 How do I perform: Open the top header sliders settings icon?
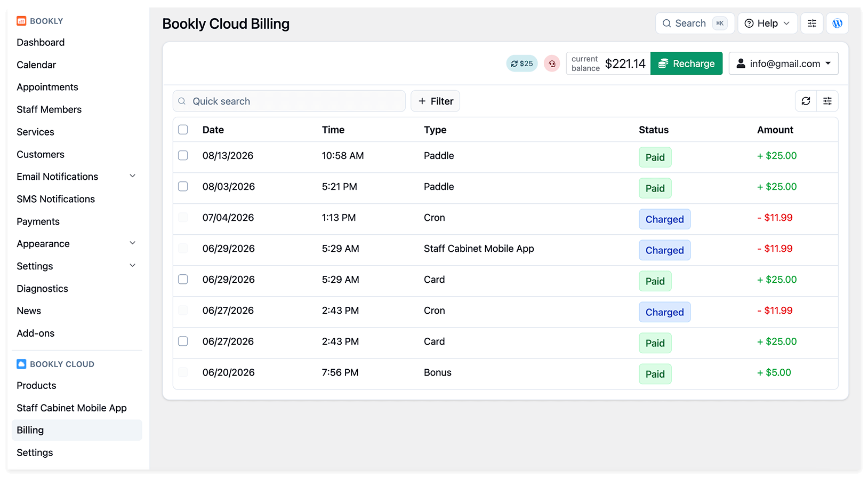coord(812,23)
